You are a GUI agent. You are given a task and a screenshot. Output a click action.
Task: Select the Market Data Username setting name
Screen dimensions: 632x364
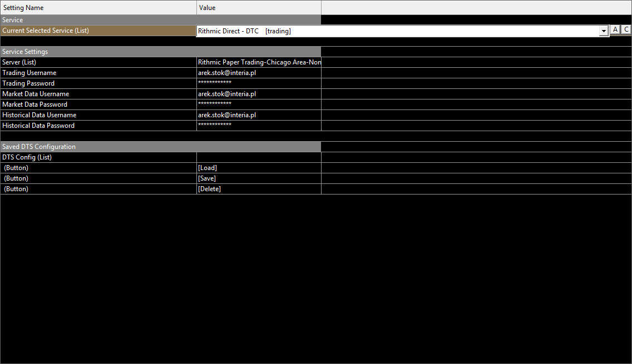pyautogui.click(x=98, y=94)
